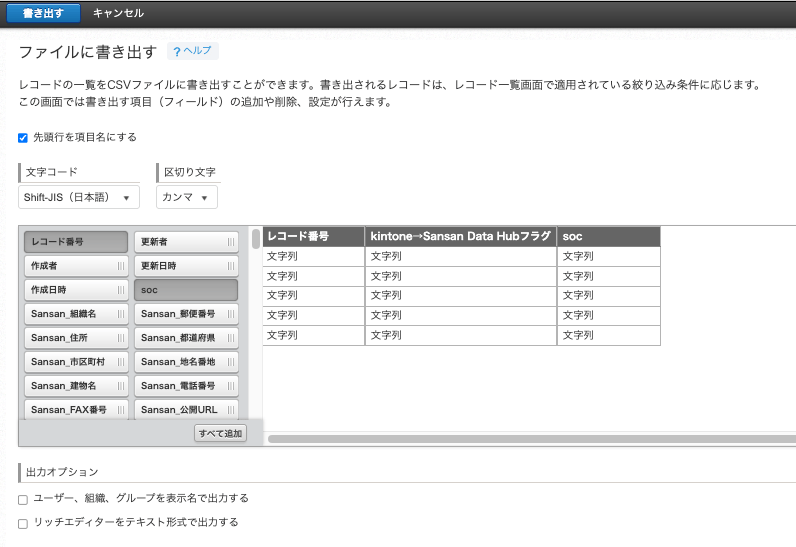Toggle 先頭行を項目名にする checkbox

[x=23, y=138]
